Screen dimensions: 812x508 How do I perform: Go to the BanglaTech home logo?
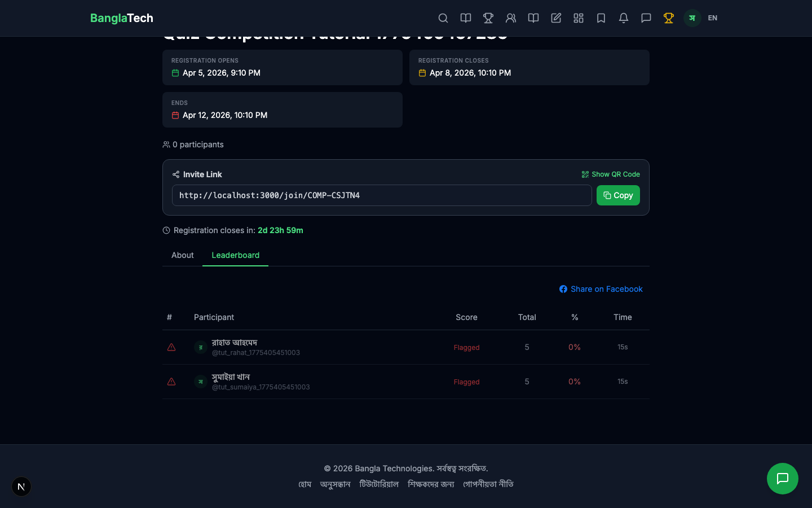[122, 18]
